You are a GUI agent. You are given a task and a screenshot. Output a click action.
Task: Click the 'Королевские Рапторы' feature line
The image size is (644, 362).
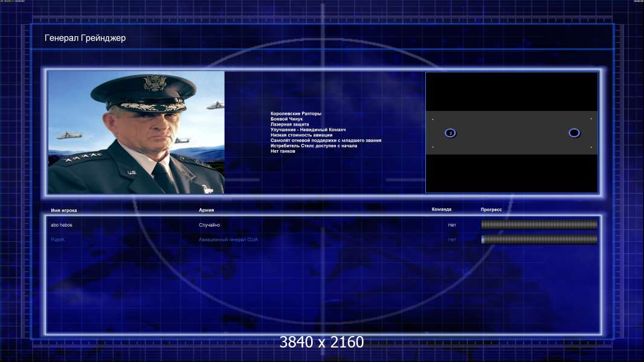(x=295, y=113)
